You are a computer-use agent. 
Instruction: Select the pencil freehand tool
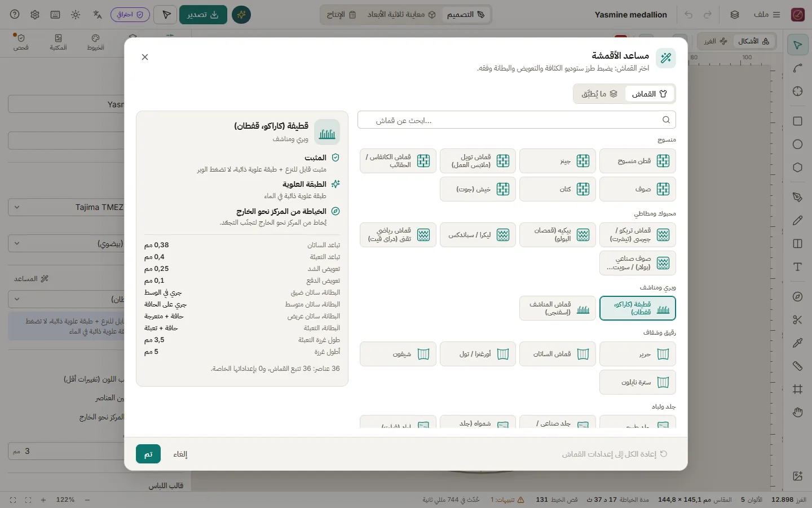(797, 221)
